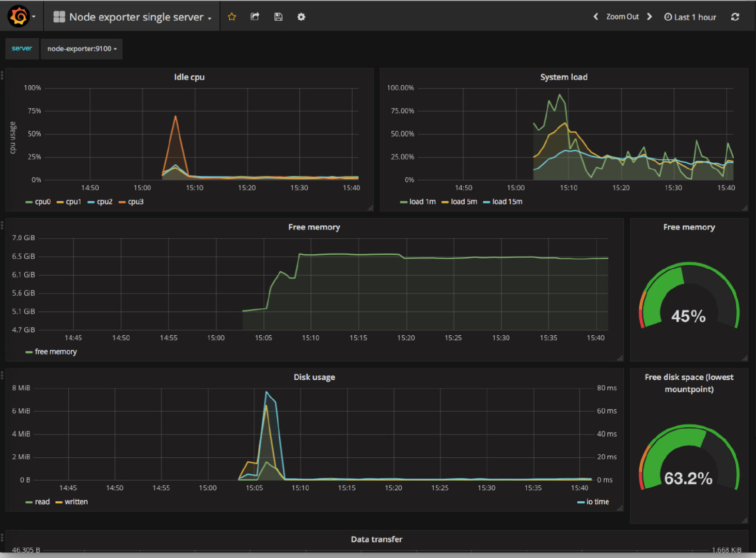Open row handle menu beside Disk usage row
This screenshot has width=756, height=558.
pyautogui.click(x=2, y=375)
